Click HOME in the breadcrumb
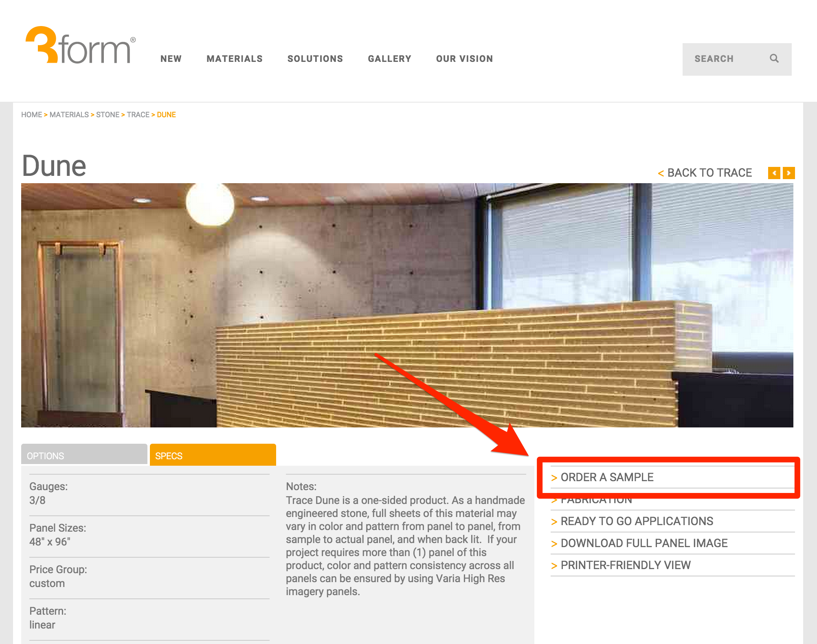 (x=31, y=115)
